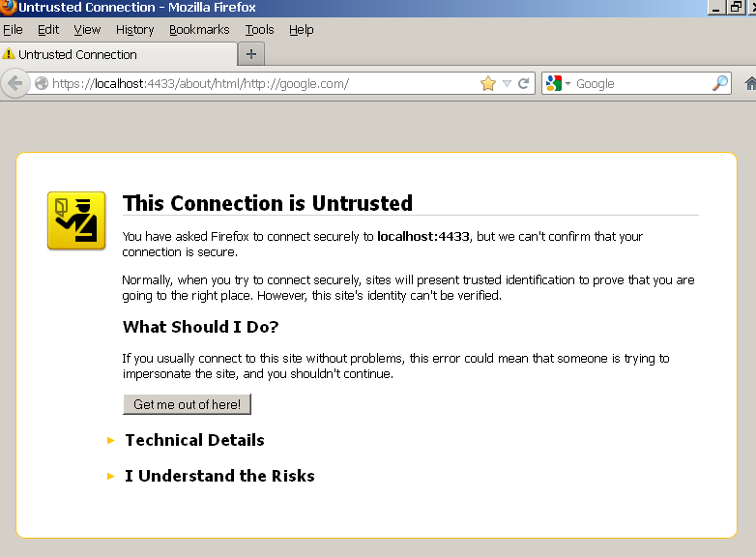
Task: Open a new tab with plus button
Action: 251,54
